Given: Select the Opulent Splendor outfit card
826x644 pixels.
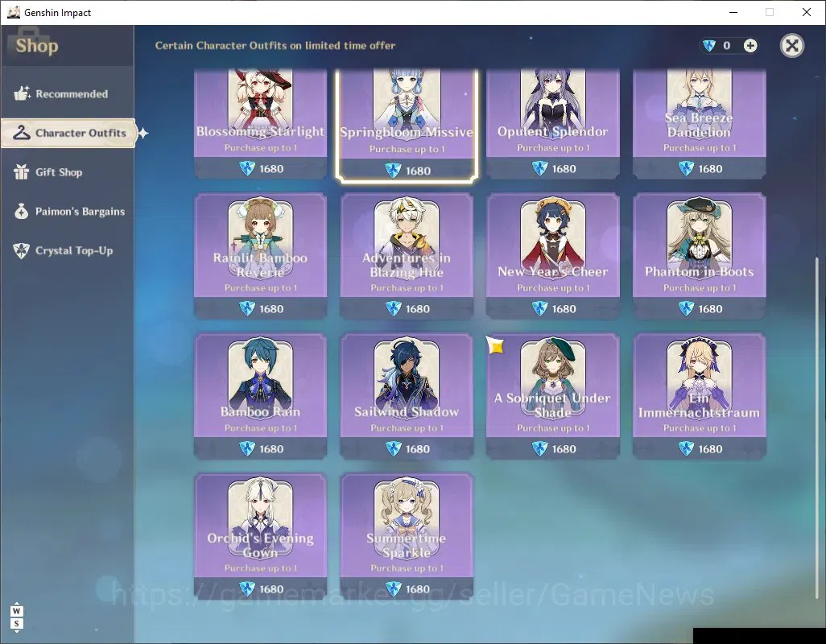Looking at the screenshot, I should [552, 123].
